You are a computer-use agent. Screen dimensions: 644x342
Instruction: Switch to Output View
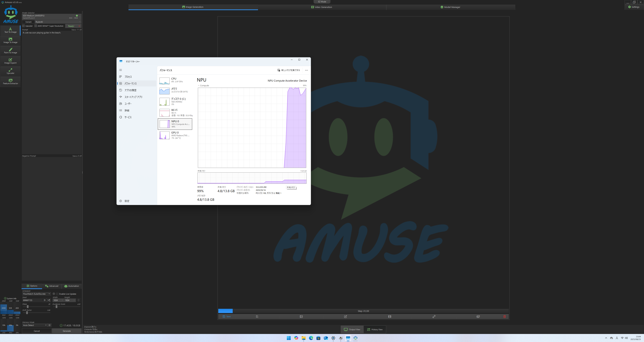(x=352, y=330)
